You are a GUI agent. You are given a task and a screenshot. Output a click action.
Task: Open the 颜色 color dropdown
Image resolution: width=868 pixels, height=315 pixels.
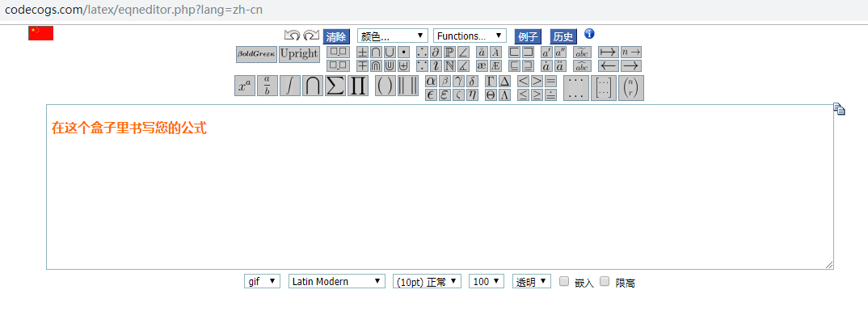coord(393,36)
